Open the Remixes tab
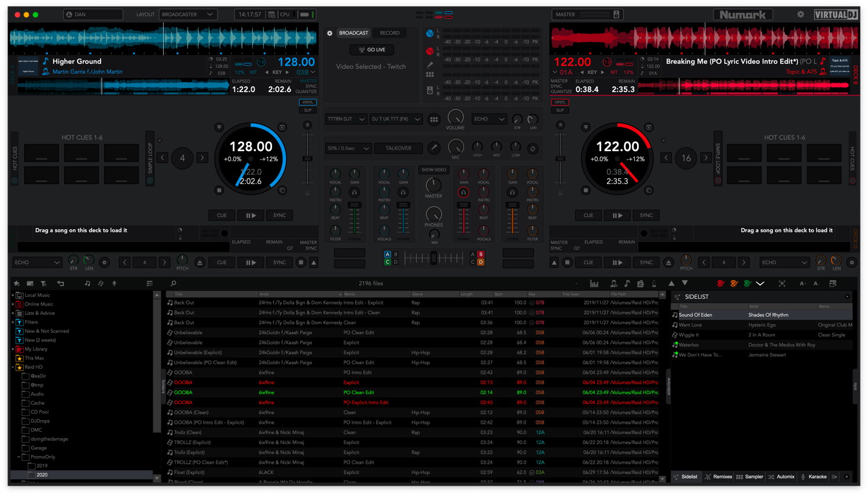Screen dimensions: 868x495 [x=719, y=477]
